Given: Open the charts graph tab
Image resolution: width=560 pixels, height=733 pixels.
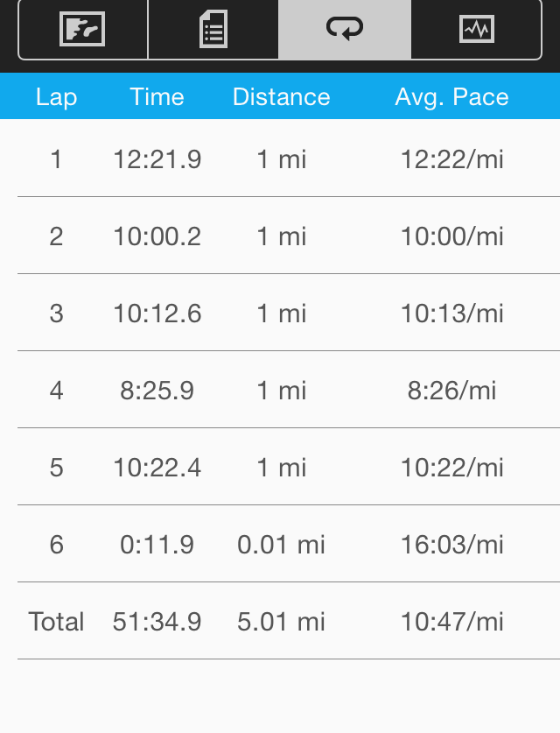Looking at the screenshot, I should tap(476, 30).
